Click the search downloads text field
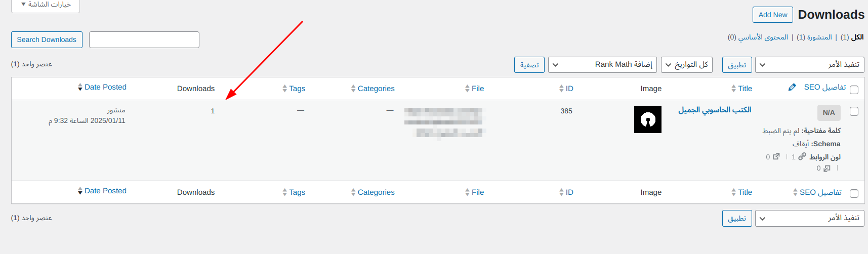The image size is (868, 254). [x=144, y=39]
